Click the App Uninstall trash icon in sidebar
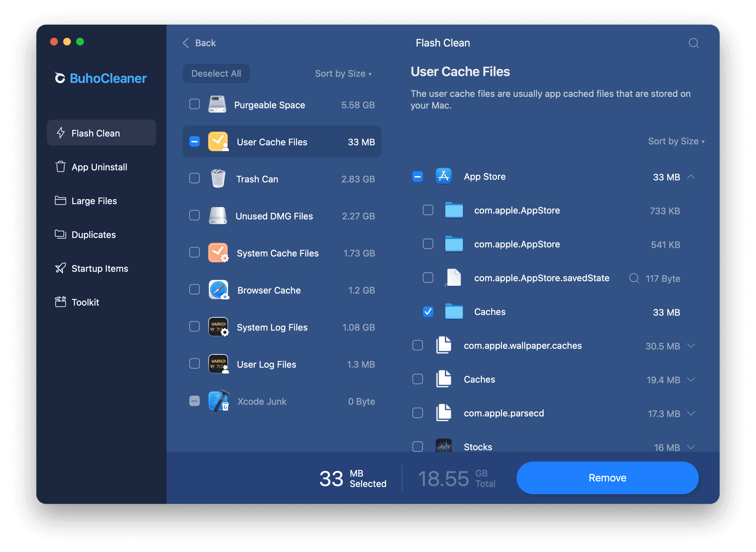 tap(60, 167)
